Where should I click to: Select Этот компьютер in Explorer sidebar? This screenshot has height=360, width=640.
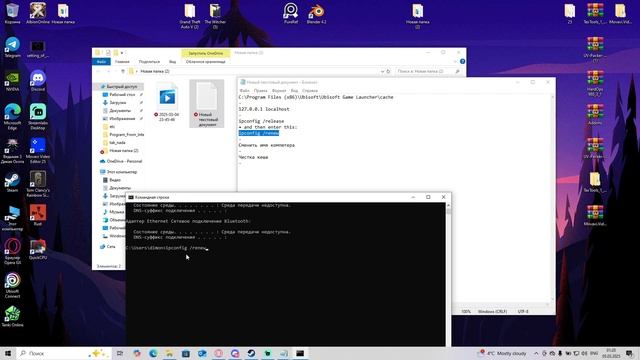(119, 172)
